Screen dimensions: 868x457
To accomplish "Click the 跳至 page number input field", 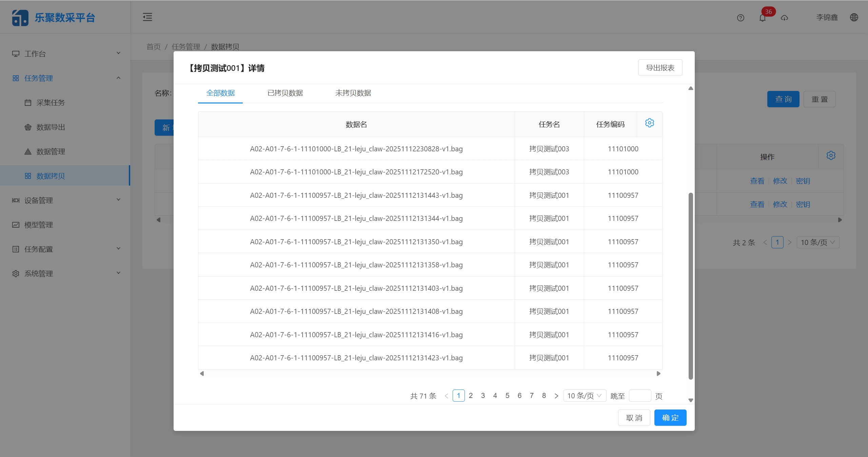I will click(639, 396).
